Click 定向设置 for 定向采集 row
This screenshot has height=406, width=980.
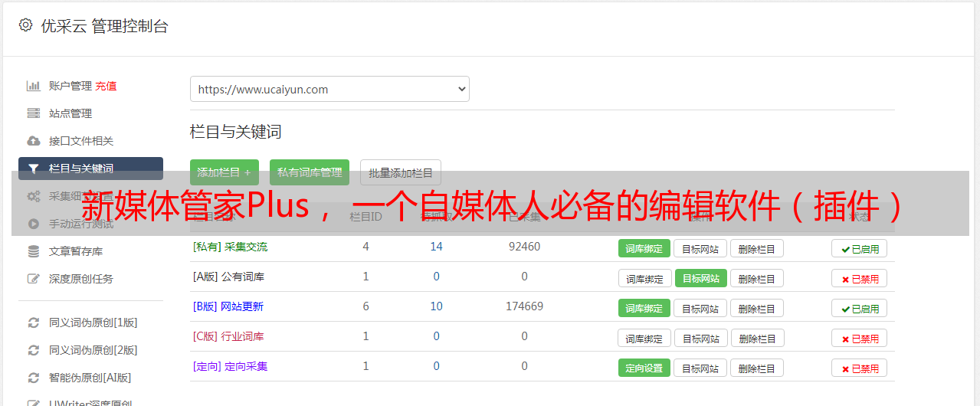[x=644, y=368]
